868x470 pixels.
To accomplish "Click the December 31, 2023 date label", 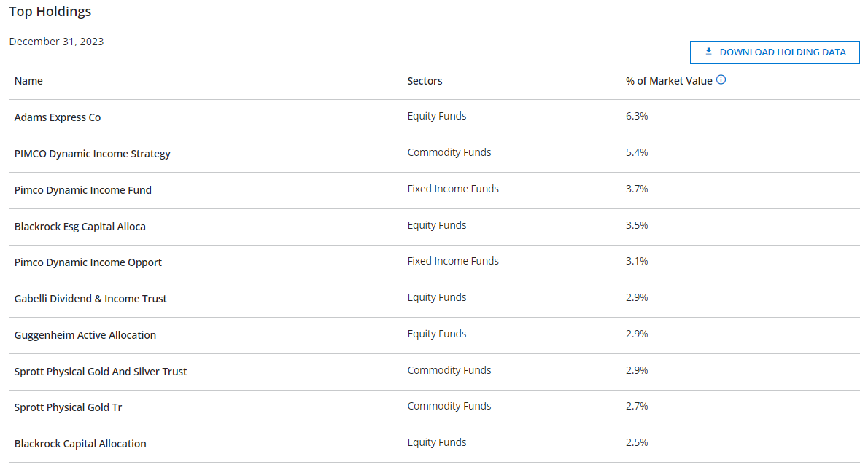I will point(56,42).
